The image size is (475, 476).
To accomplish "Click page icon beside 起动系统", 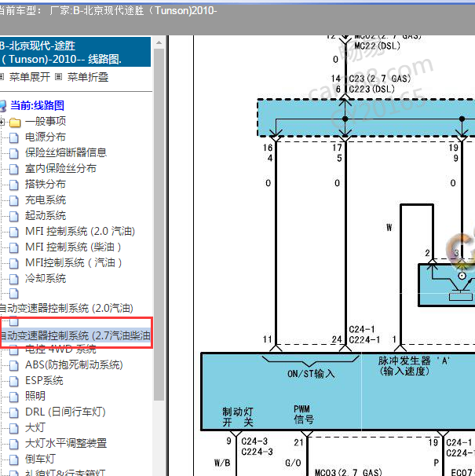I will pyautogui.click(x=14, y=217).
